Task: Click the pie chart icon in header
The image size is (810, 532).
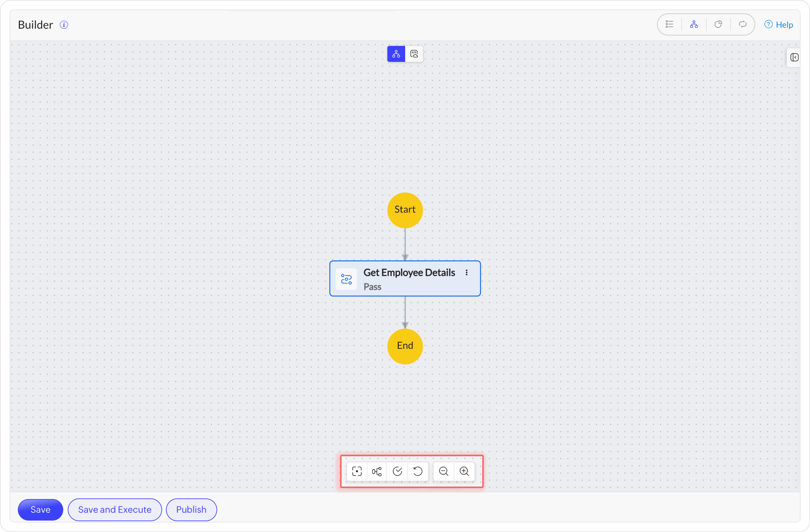Action: click(x=718, y=24)
